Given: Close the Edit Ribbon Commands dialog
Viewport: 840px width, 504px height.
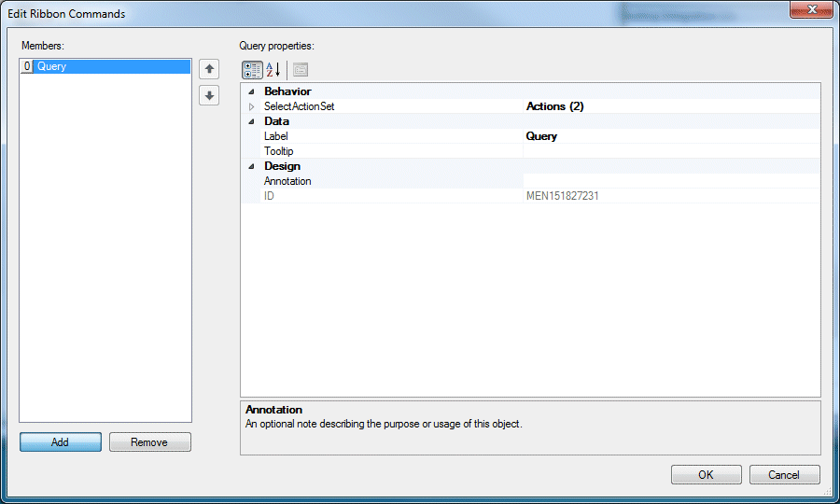Looking at the screenshot, I should (811, 9).
